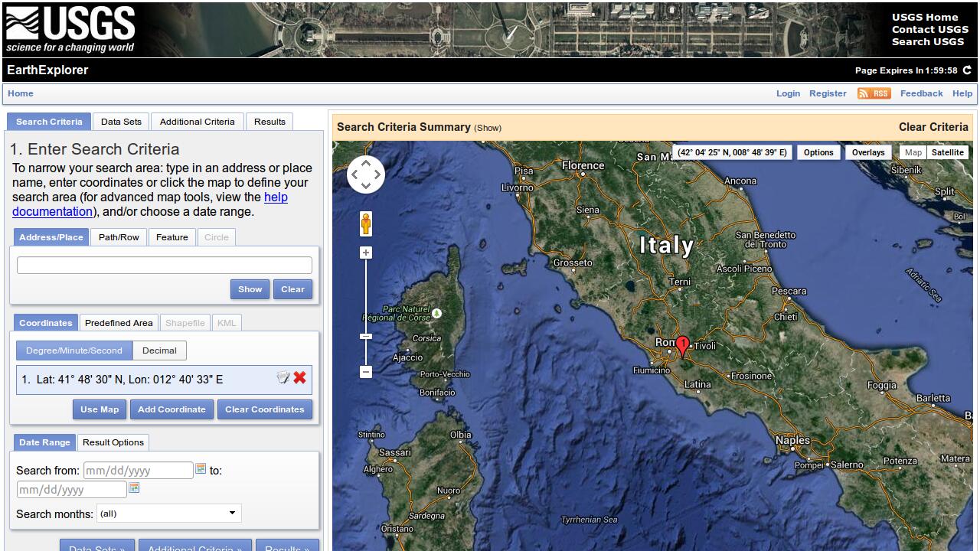Viewport: 980px width, 551px height.
Task: Select the Date Range tab
Action: pos(44,442)
